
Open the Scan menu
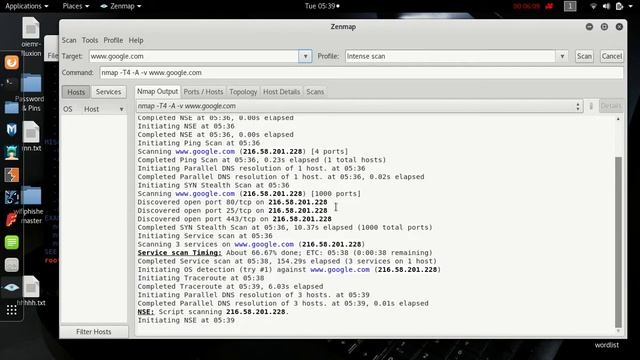pos(69,40)
